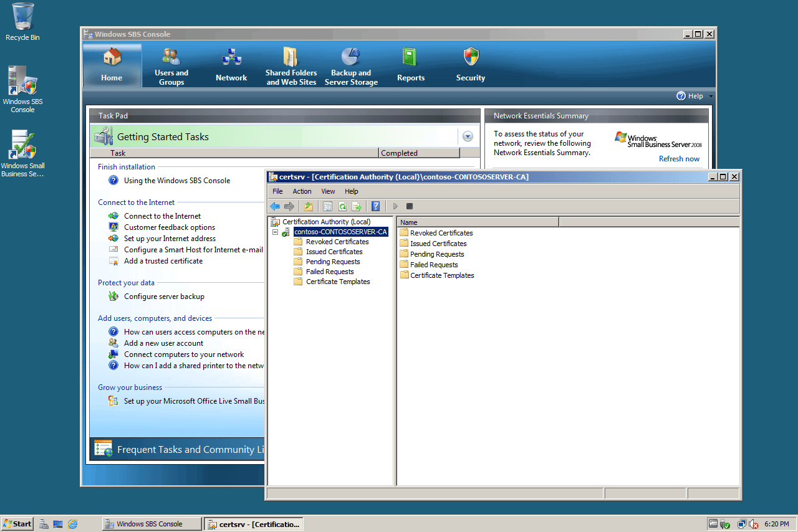Screen dimensions: 798x532
Task: Select Revoked Certificates in the tree pane
Action: (337, 242)
